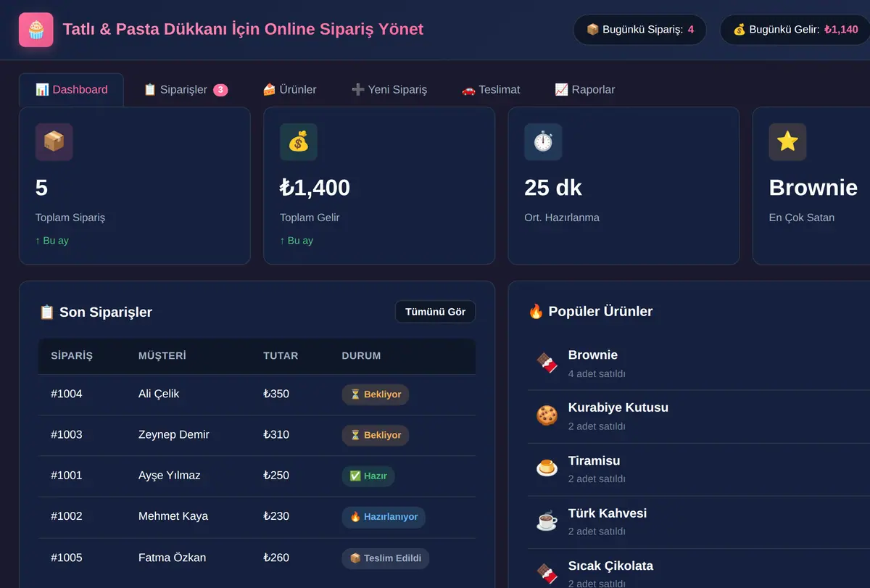Click the ₺310 amount cell
870x588 pixels.
(276, 434)
